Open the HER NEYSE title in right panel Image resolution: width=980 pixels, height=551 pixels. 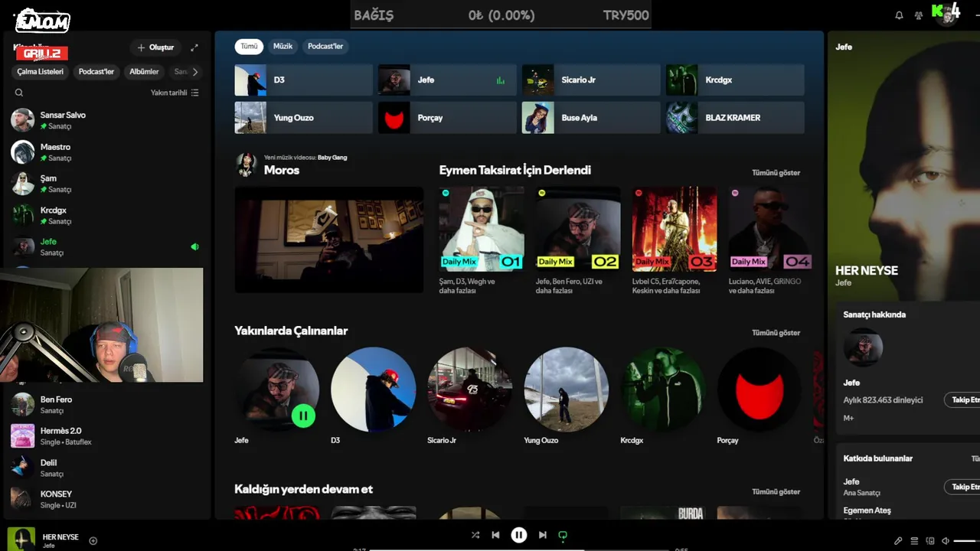867,270
